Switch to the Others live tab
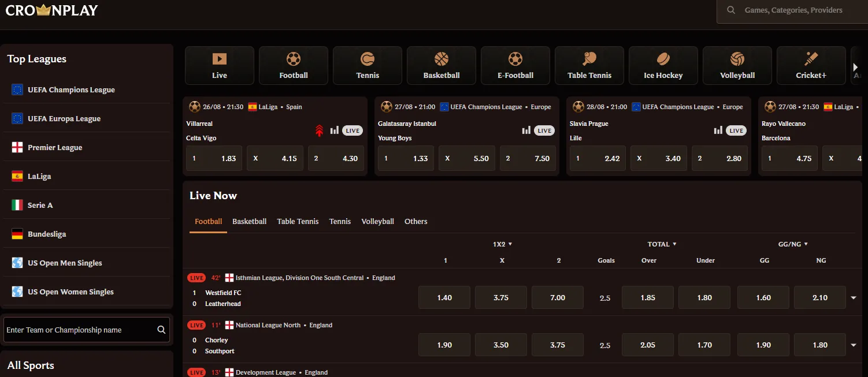Image resolution: width=868 pixels, height=377 pixels. pos(416,222)
